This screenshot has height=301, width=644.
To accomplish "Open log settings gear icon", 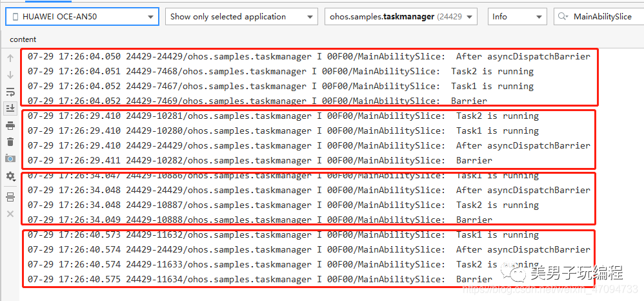I will point(10,176).
